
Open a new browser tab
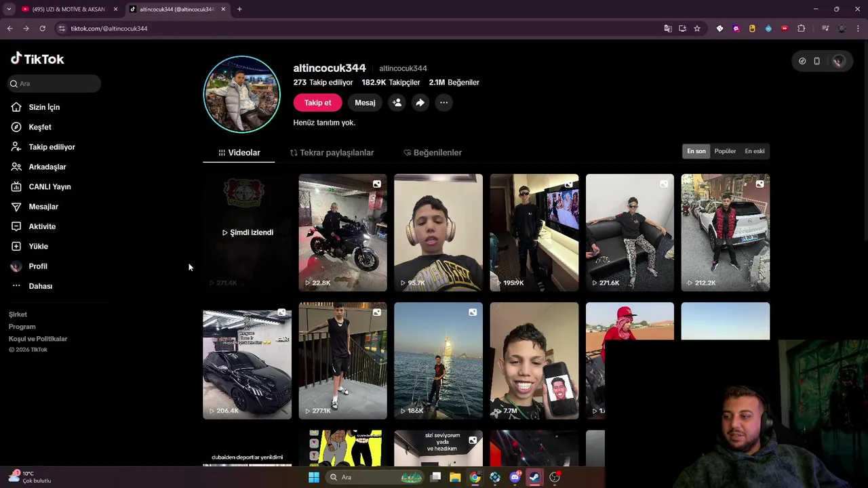tap(239, 9)
